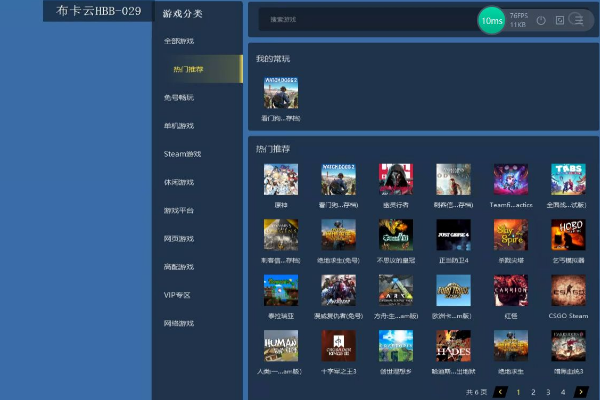
Task: Click the 游戏分类 sidebar heading
Action: (183, 14)
